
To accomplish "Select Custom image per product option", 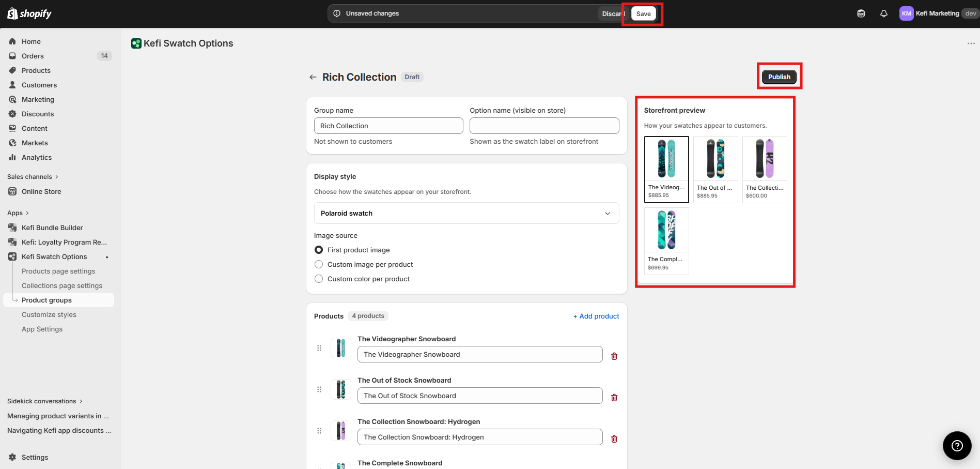I will [x=319, y=264].
